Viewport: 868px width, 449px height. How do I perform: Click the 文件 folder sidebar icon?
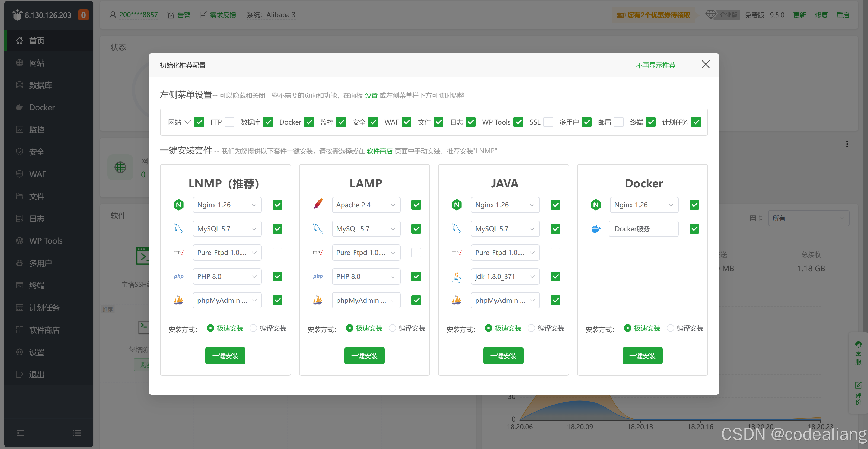click(x=20, y=196)
